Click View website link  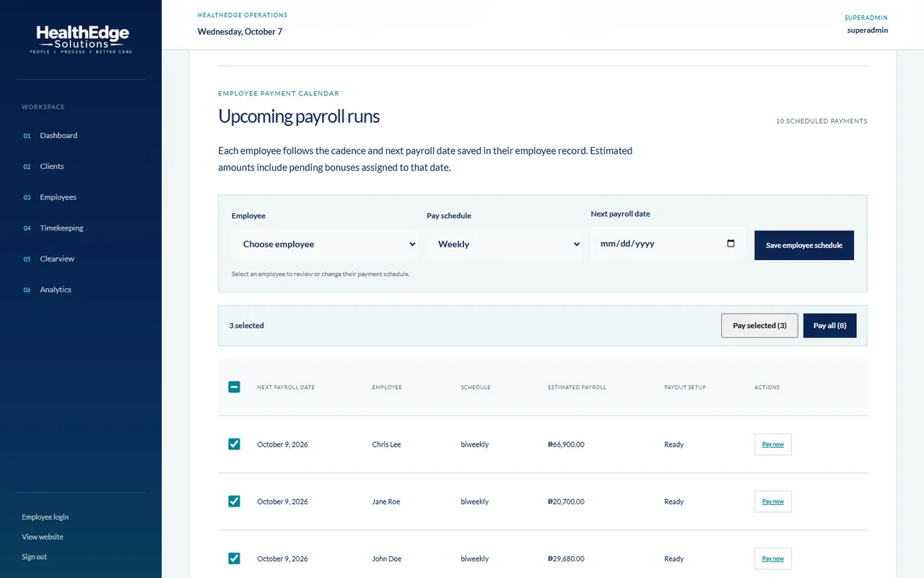point(43,537)
